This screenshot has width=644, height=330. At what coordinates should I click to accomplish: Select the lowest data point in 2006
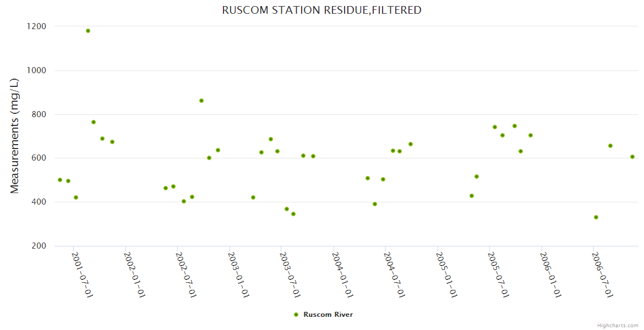(596, 217)
